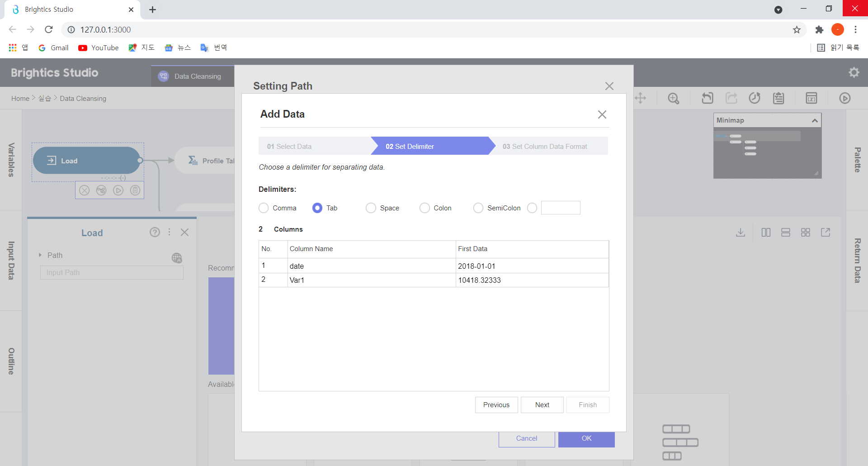Open the Gmail bookmark
868x466 pixels.
[53, 48]
